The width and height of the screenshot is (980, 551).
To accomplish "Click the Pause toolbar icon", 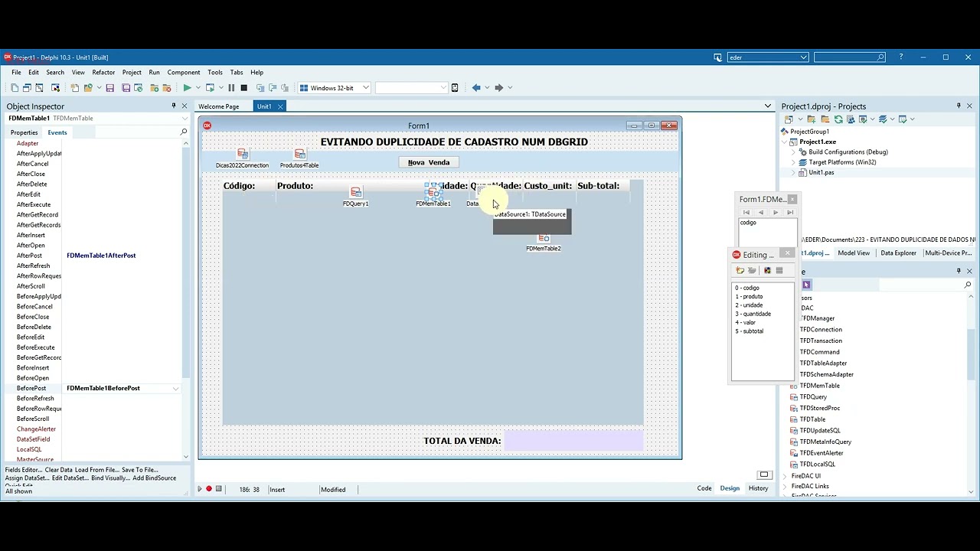I will 231,88.
